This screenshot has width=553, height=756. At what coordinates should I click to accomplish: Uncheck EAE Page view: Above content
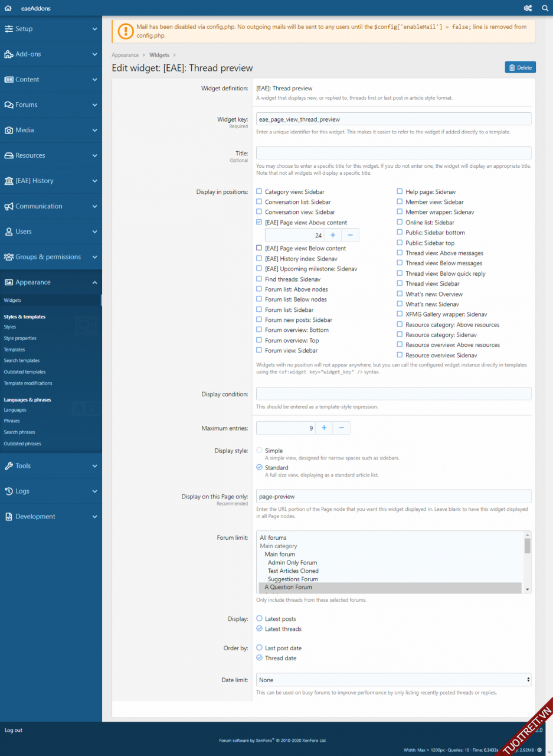tap(259, 223)
